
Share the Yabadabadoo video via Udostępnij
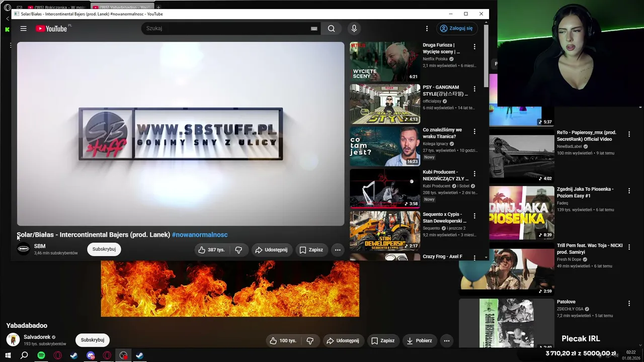coord(343,341)
